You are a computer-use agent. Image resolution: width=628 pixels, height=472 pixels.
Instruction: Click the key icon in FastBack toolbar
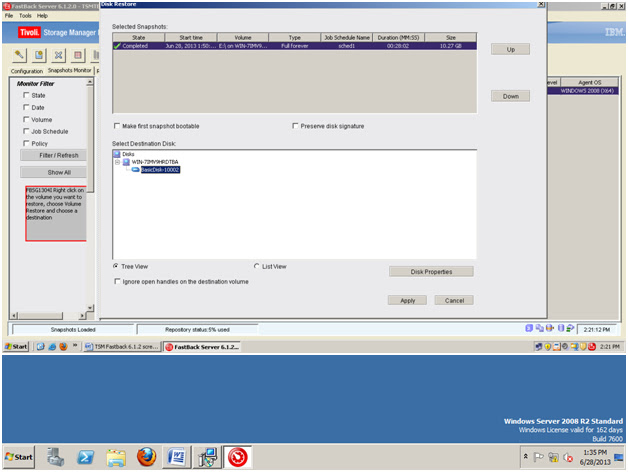19,55
